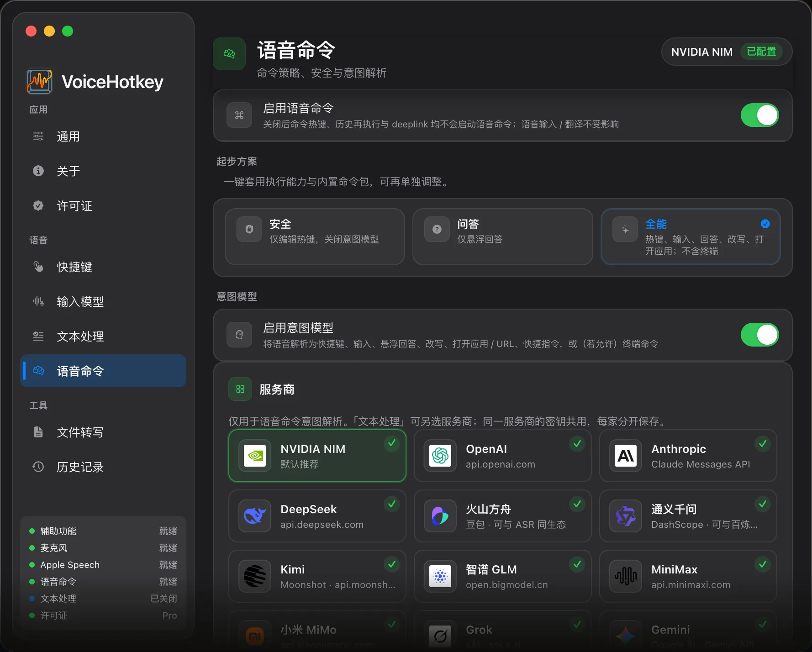Click the 通义千问 logo icon
The image size is (812, 652).
click(x=626, y=516)
